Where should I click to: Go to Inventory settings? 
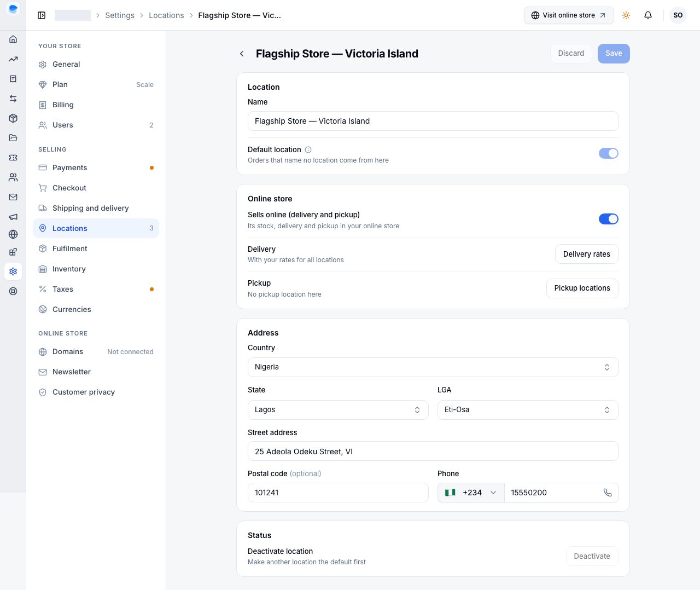click(x=96, y=269)
